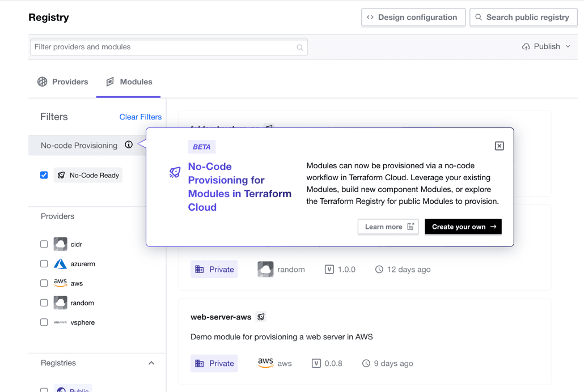This screenshot has height=392, width=584.
Task: Click the vsphere VMware logo in Providers
Action: 60,322
